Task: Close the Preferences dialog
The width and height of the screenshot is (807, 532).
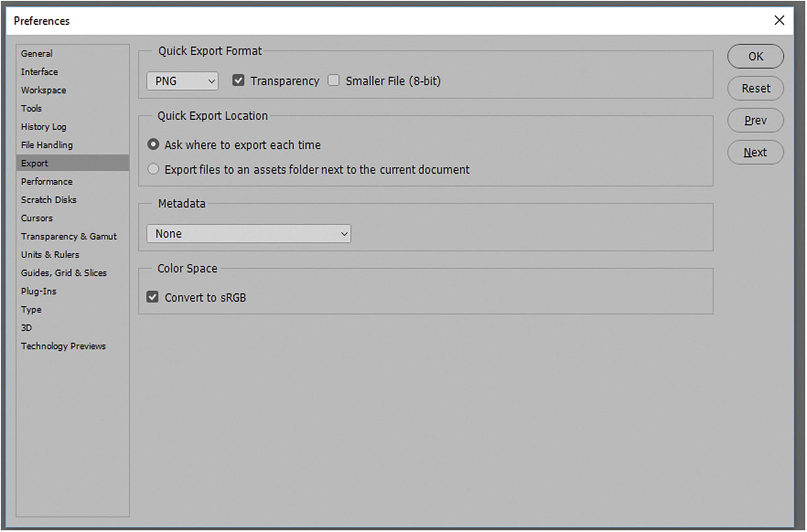Action: pos(779,21)
